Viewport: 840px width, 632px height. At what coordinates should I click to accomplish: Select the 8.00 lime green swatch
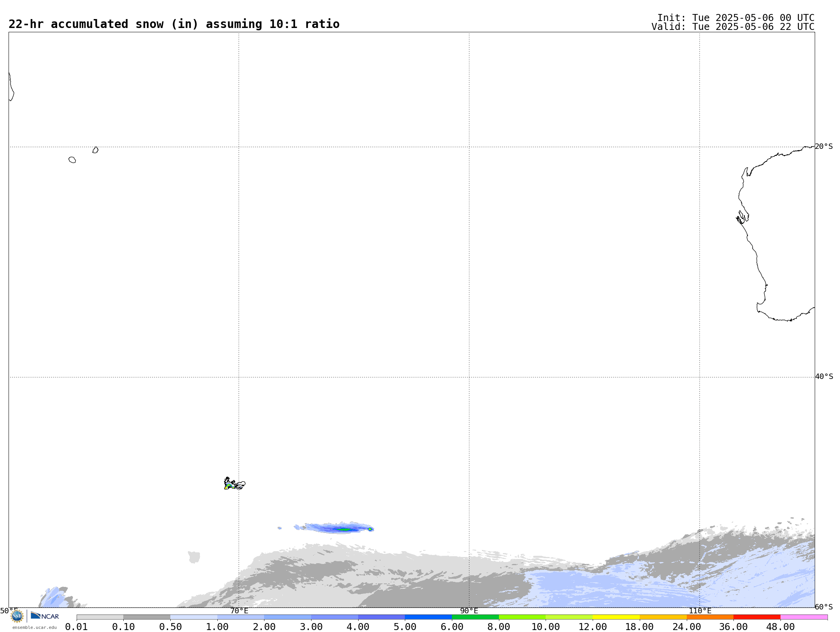tap(522, 617)
